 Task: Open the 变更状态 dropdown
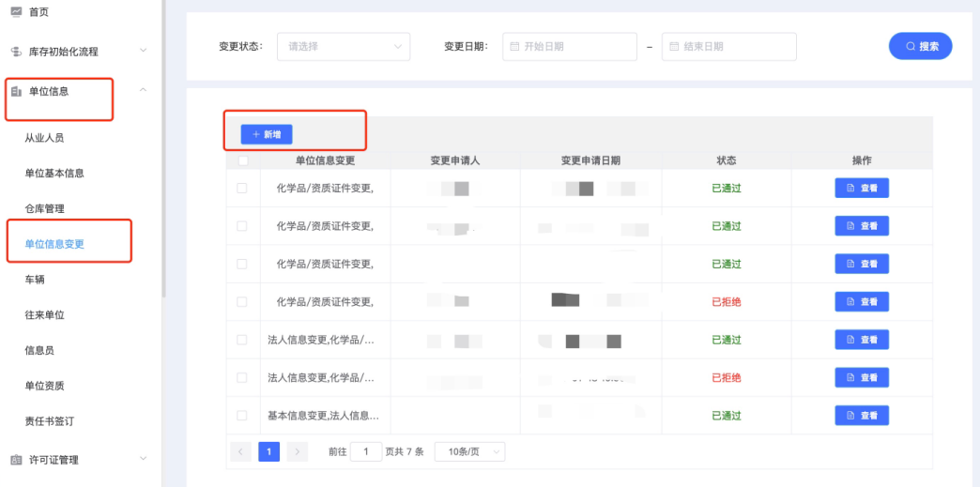click(343, 47)
